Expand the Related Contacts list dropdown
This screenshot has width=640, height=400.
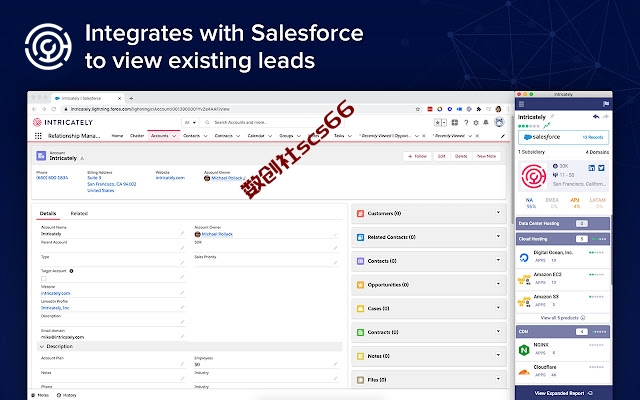pyautogui.click(x=498, y=236)
